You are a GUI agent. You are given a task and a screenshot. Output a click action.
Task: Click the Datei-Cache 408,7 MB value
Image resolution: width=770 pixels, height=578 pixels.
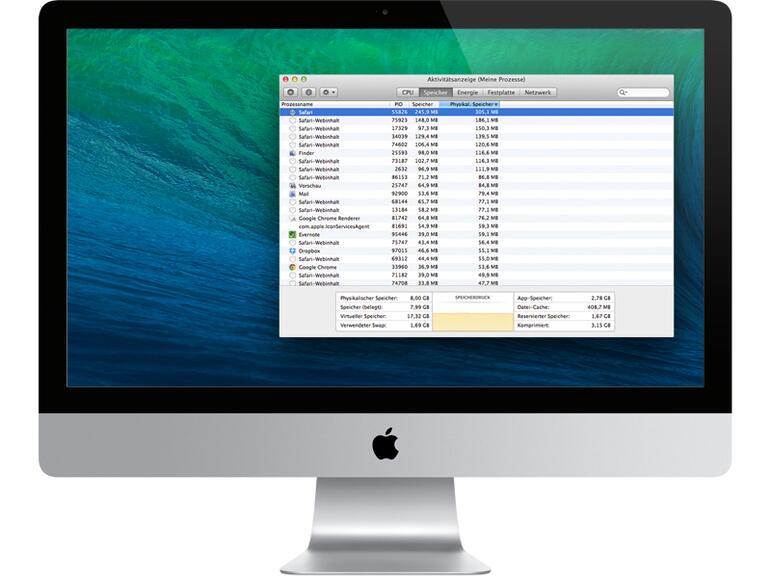coord(599,307)
